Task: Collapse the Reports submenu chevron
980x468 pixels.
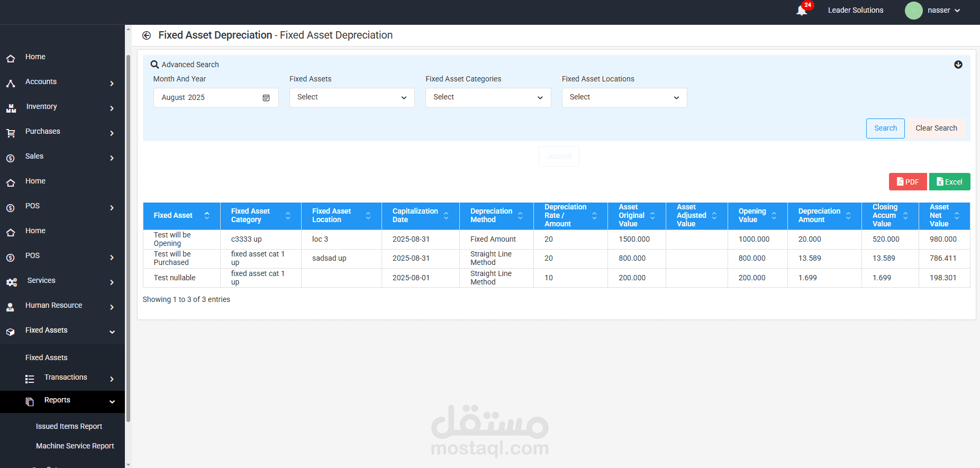Action: click(x=112, y=402)
